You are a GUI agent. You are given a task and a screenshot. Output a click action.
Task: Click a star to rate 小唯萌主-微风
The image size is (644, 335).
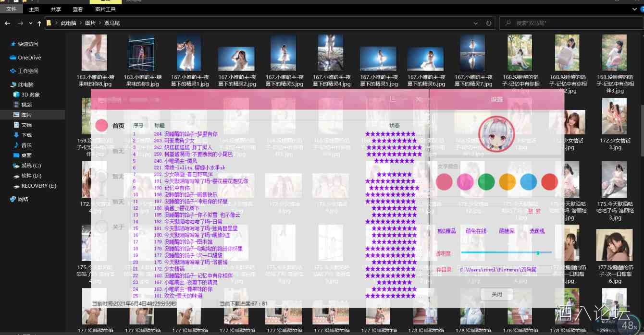(394, 162)
